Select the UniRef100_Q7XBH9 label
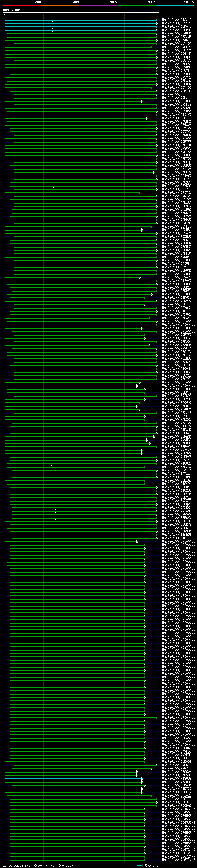The image size is (197, 868). click(177, 108)
